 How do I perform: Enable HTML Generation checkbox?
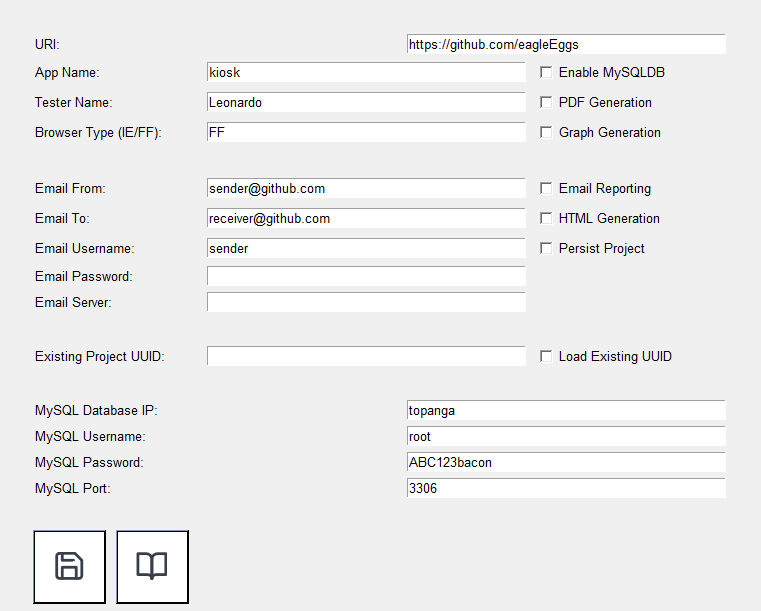(x=546, y=218)
